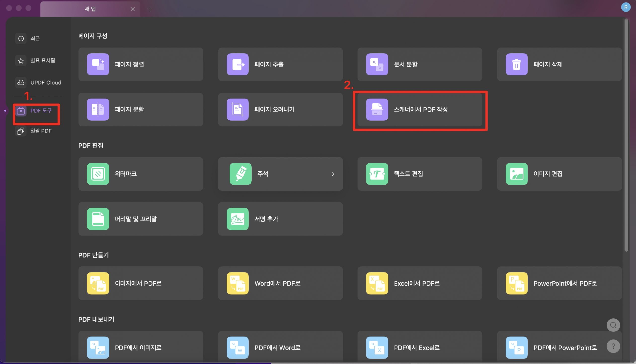Click the 서명 추가 signature icon

click(238, 219)
